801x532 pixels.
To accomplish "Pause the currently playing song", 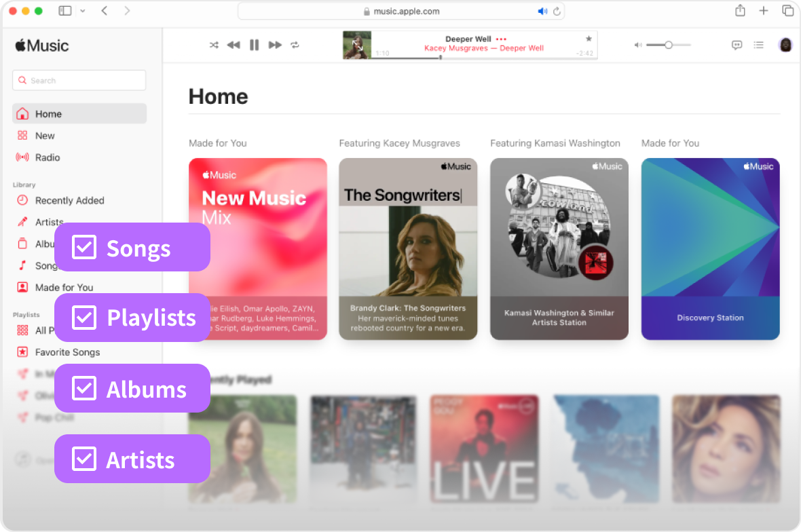I will [254, 45].
